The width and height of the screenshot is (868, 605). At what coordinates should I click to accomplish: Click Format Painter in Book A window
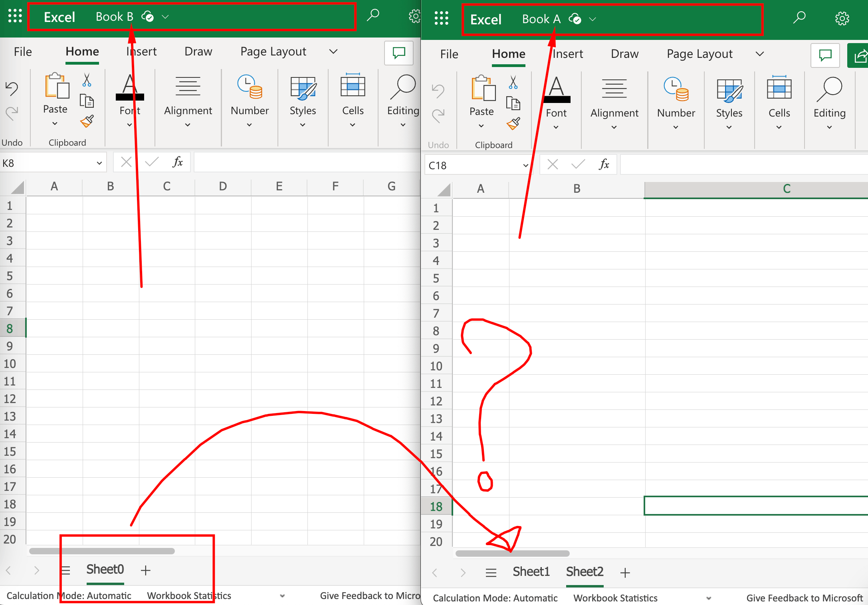point(513,124)
